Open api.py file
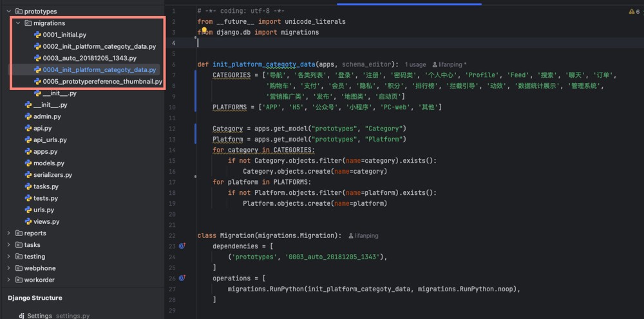644x319 pixels. point(43,129)
